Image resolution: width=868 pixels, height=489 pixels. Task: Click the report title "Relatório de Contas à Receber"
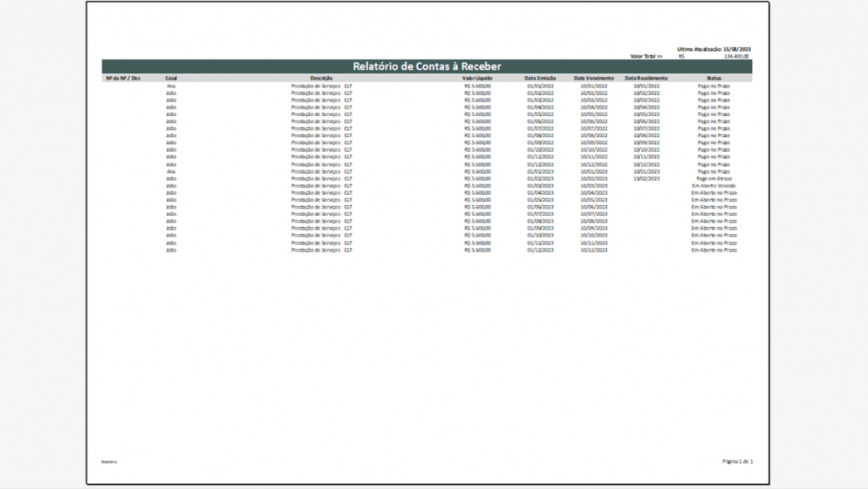427,66
